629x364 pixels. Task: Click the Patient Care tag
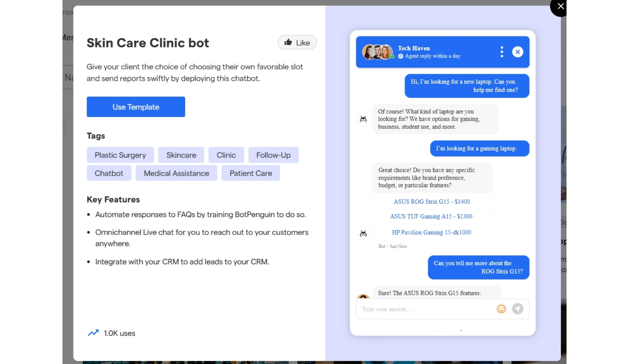point(251,173)
